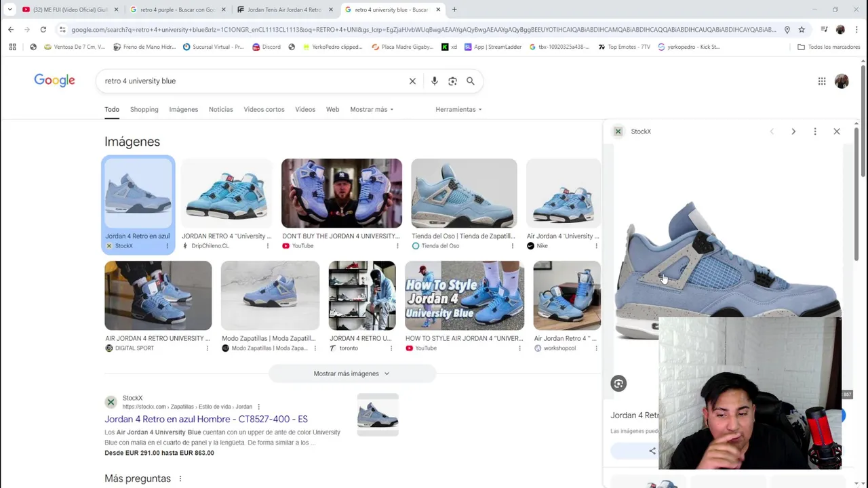The height and width of the screenshot is (488, 868).
Task: Reload the page in the browser
Action: click(x=43, y=30)
